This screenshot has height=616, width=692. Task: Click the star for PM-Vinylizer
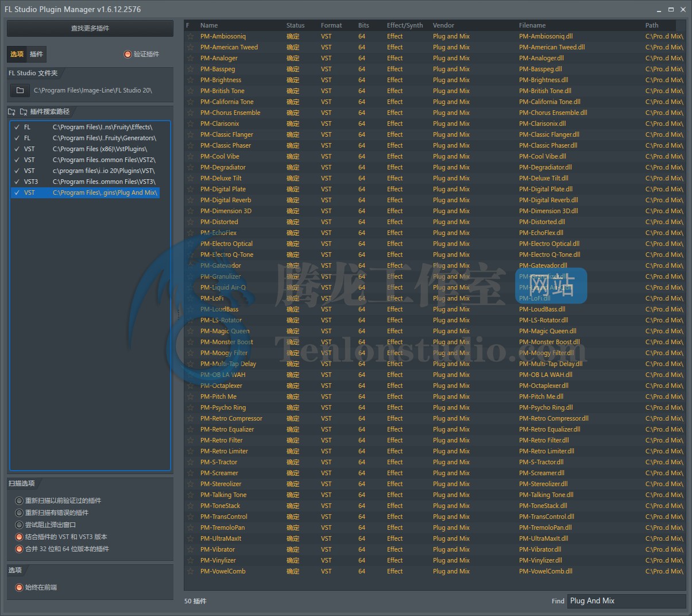point(190,560)
